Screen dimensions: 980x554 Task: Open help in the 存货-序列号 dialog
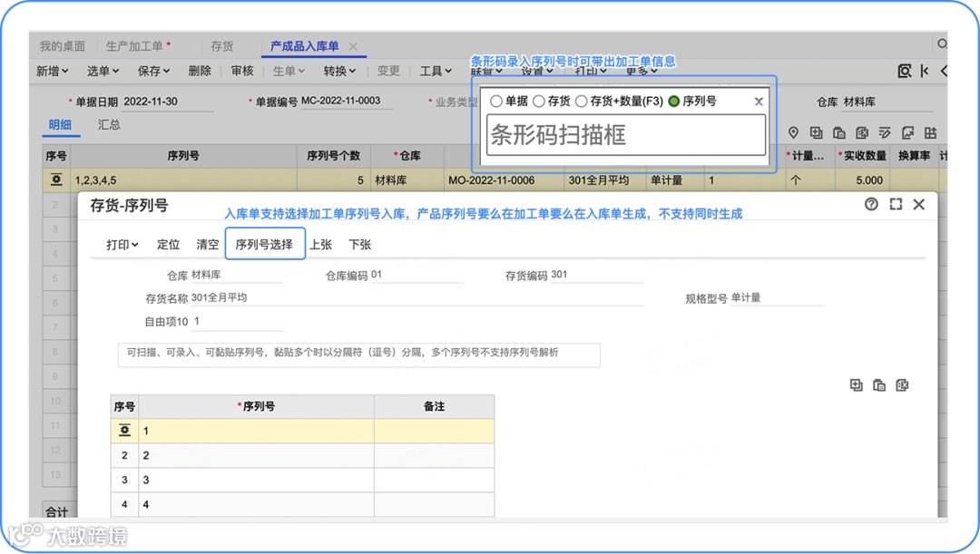tap(871, 204)
